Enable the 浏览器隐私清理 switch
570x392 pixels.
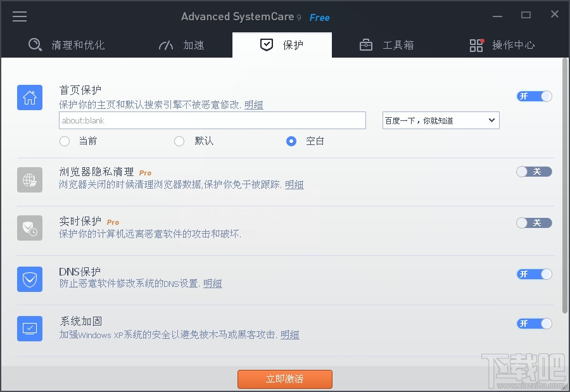point(534,172)
